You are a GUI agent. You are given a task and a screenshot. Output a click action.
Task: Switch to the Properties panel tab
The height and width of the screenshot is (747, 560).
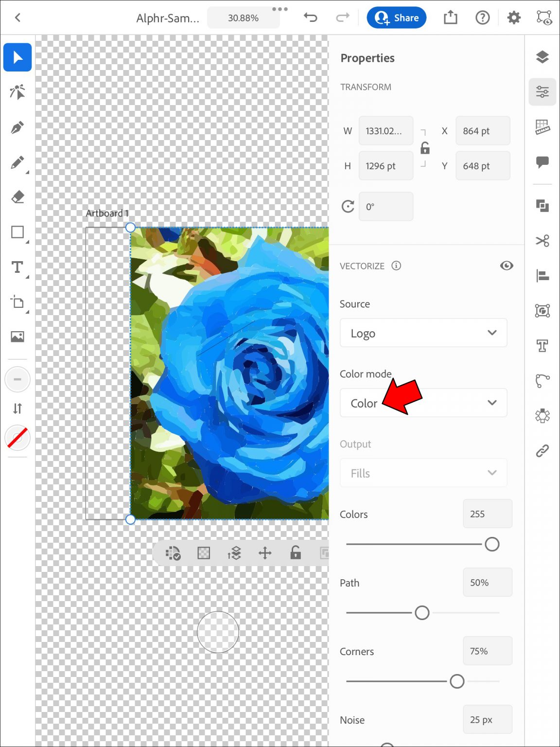click(542, 91)
